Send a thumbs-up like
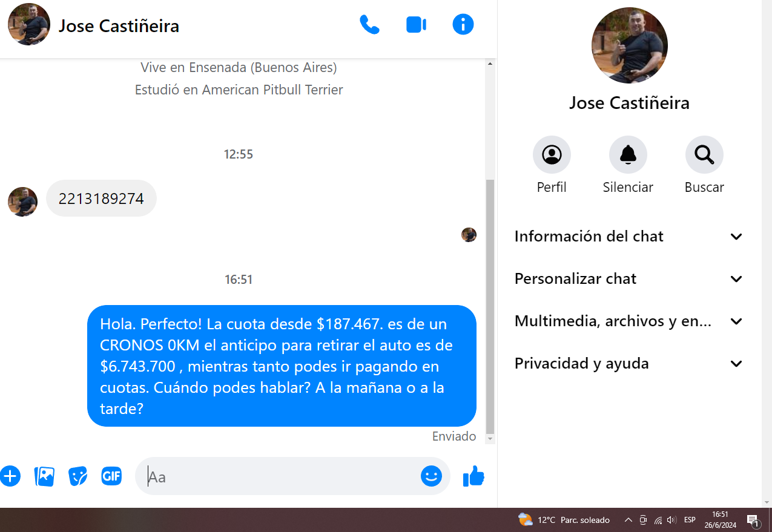The width and height of the screenshot is (772, 532). coord(473,476)
